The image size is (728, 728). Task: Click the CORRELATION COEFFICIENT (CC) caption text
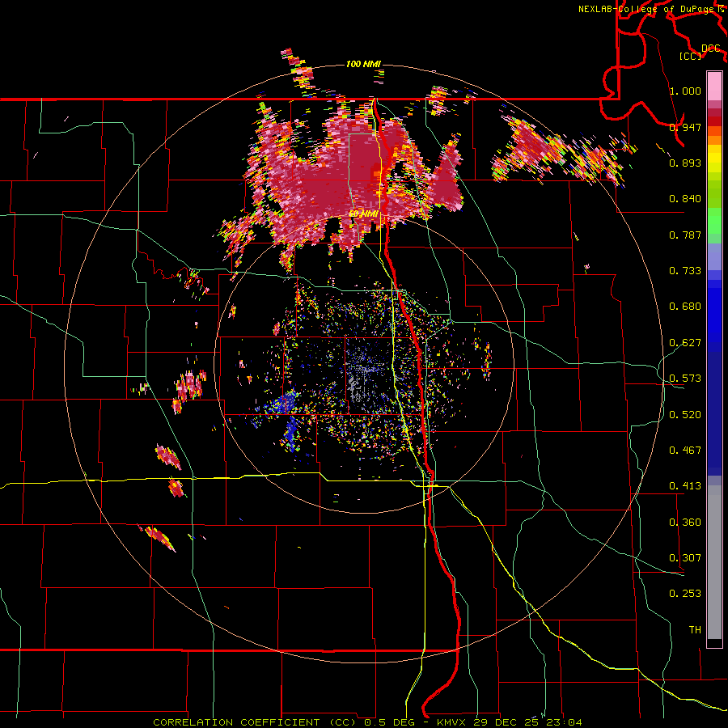click(x=255, y=722)
